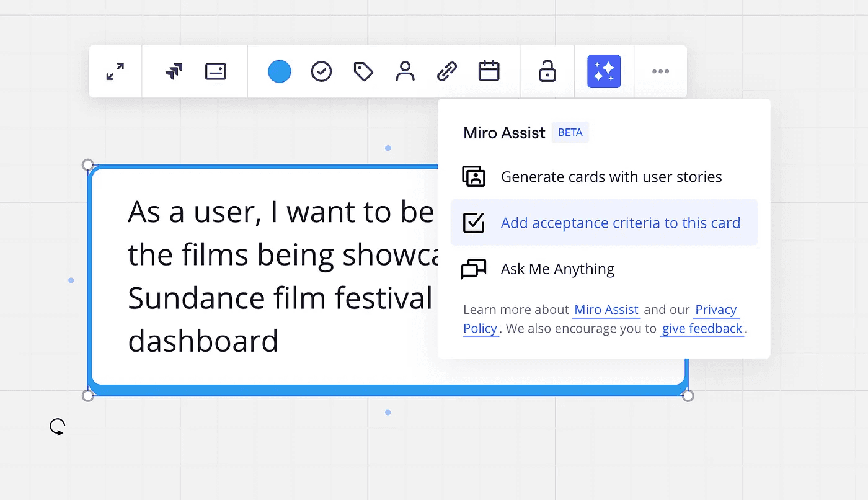Click the rotate handle below the card
Screen dimensions: 868x500
(58, 427)
